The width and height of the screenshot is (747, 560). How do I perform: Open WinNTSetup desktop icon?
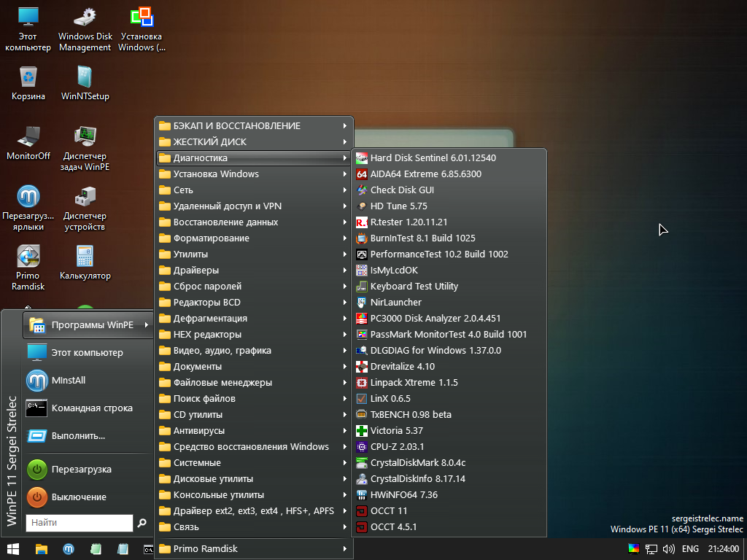point(85,83)
